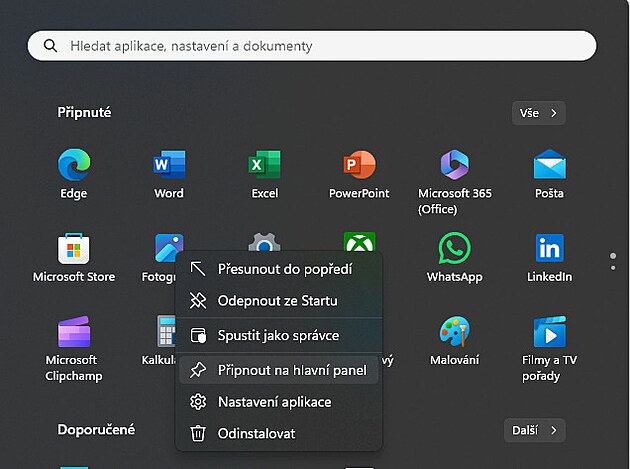The image size is (630, 469).
Task: Launch Microsoft Clipchamp
Action: point(73,333)
